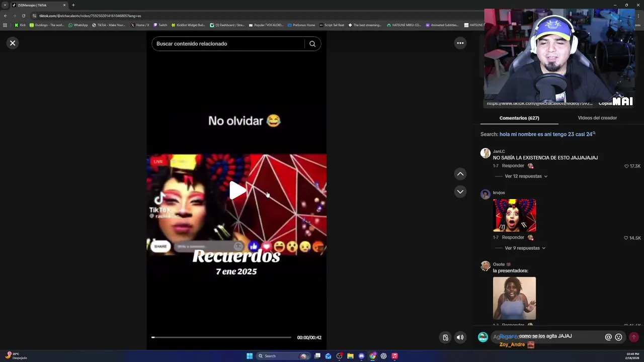Open Osote's profile avatar
Screen dimensions: 644x362
(485, 266)
